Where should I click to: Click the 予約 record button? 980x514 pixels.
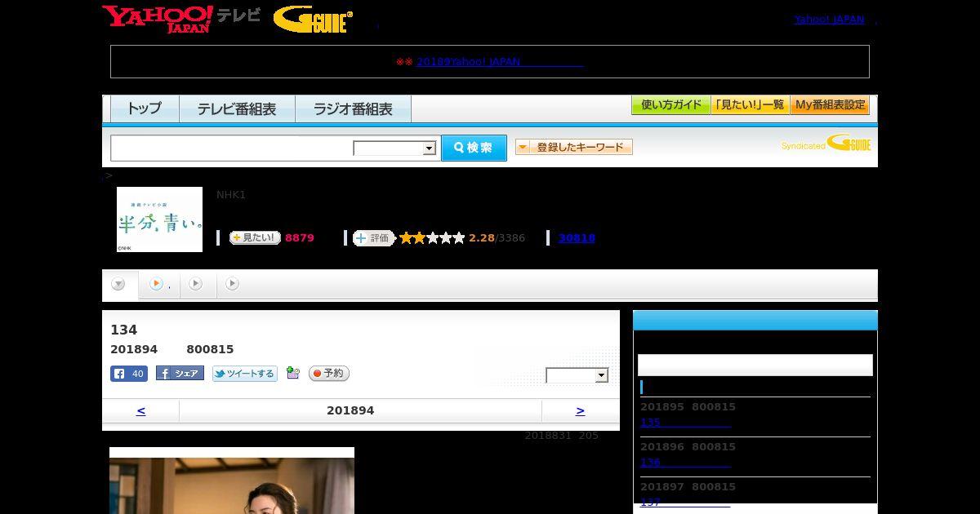coord(328,373)
